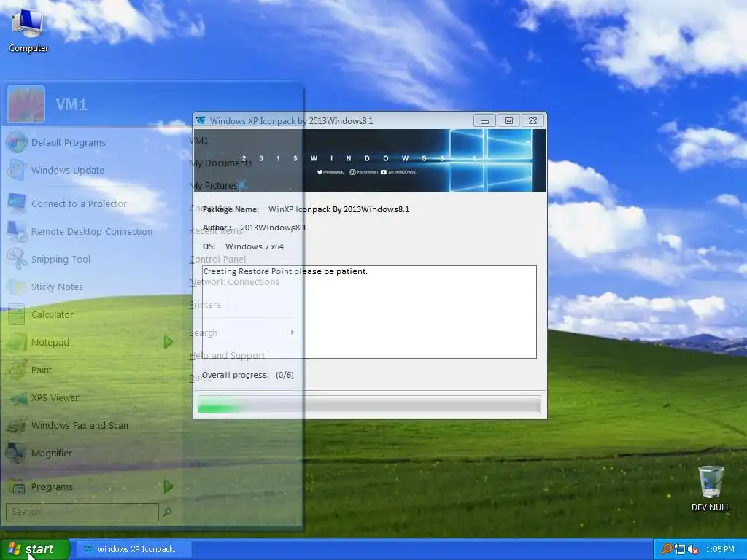Screen dimensions: 747x560
Task: Open Printers from start menu
Action: click(205, 304)
